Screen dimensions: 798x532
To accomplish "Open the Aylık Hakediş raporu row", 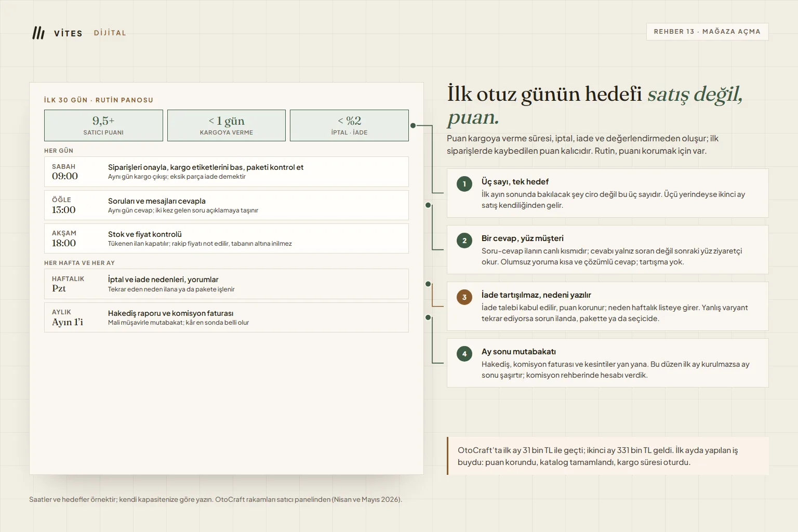I will coord(227,317).
